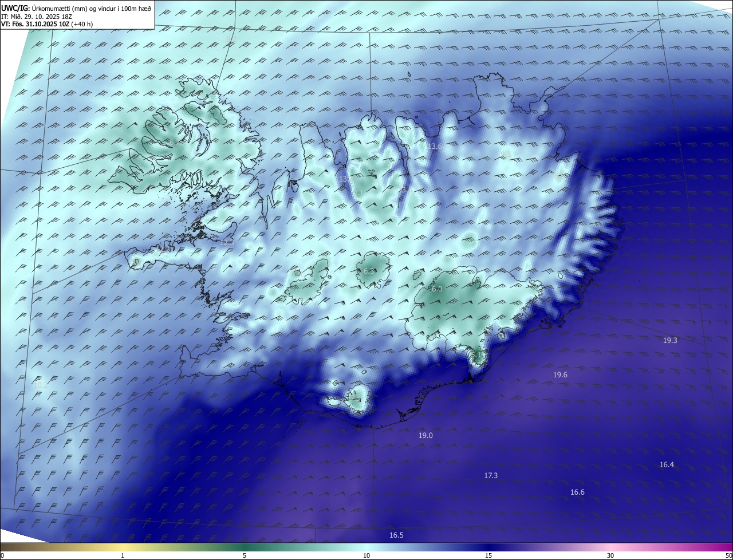
Task: Click the '10' tick on color scale
Action: 366,555
